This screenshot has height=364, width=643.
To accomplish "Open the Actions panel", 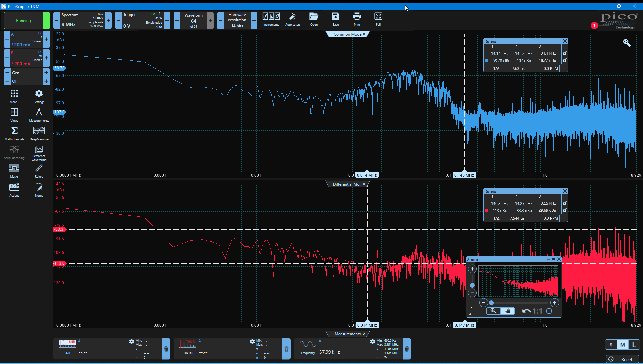I will pos(14,190).
